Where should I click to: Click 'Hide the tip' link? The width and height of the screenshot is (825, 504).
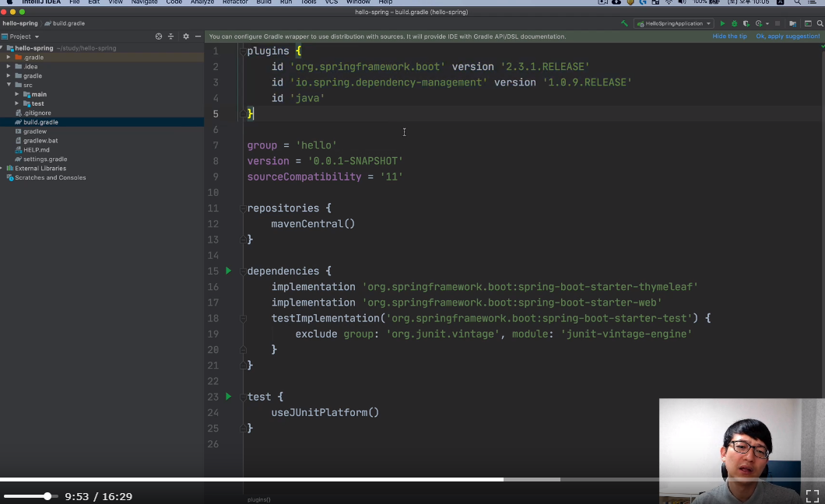click(729, 37)
